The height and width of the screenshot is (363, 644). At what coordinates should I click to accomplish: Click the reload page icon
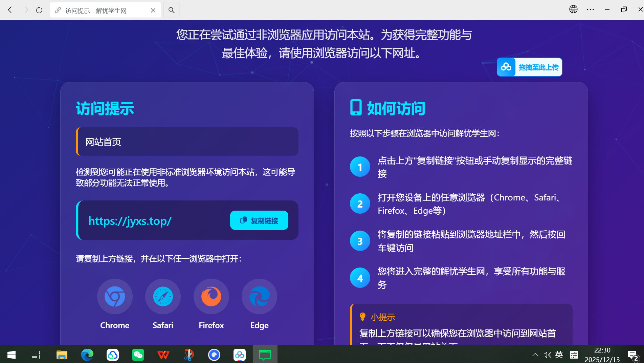pos(39,10)
